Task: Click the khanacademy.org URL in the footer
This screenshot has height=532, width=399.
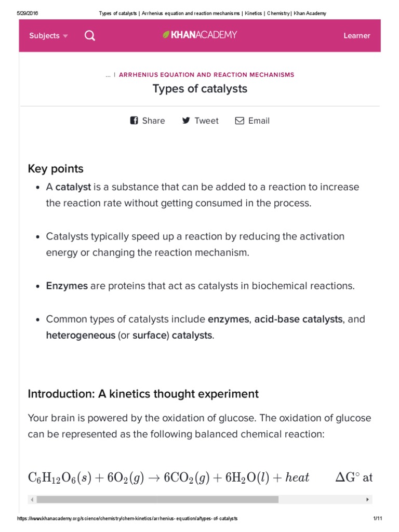Action: 128,519
